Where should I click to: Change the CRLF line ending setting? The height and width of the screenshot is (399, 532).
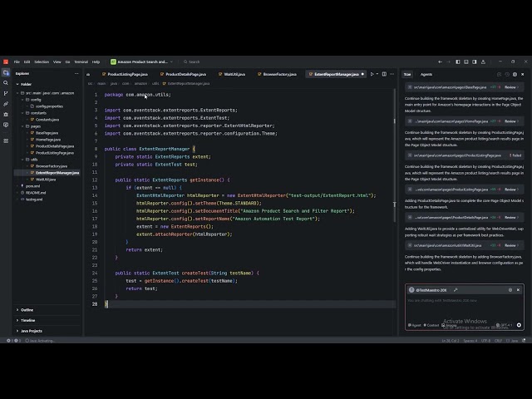click(x=498, y=341)
